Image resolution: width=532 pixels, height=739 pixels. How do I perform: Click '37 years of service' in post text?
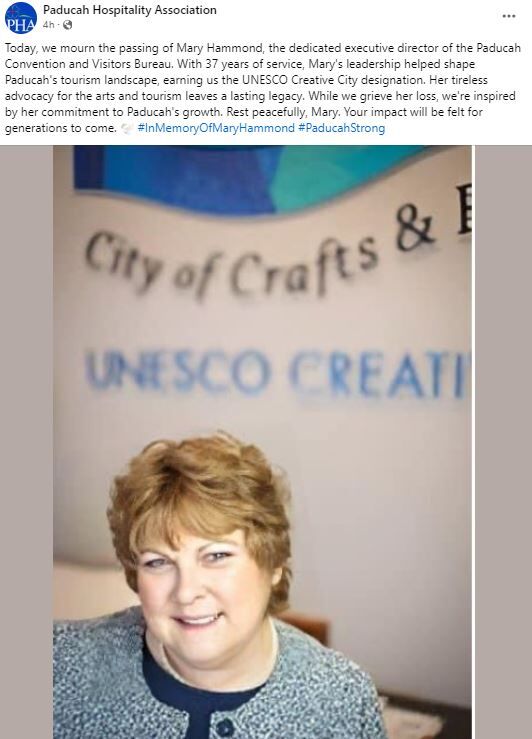click(254, 64)
